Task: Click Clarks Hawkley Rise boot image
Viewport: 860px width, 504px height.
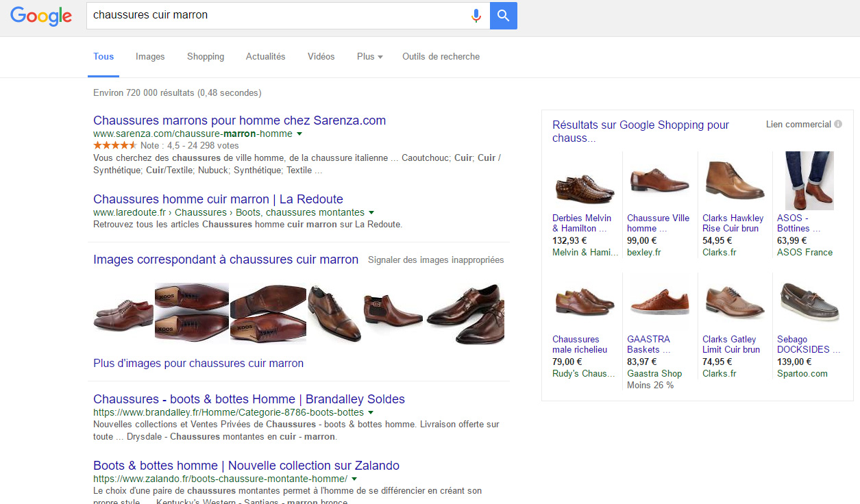Action: (735, 181)
